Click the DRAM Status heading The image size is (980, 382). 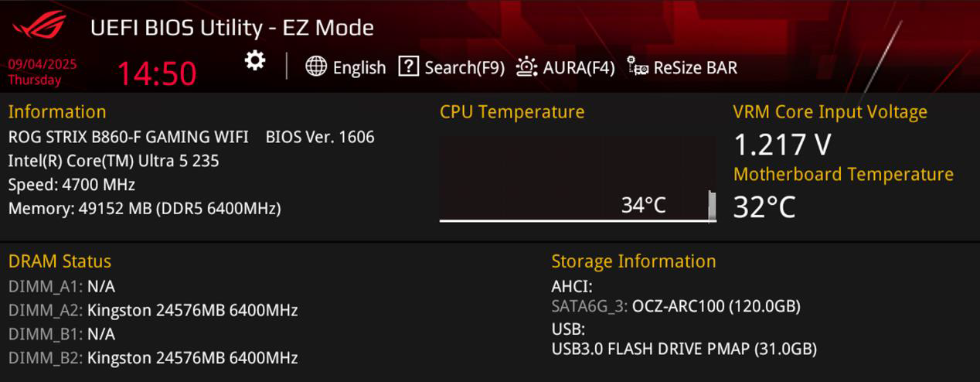60,261
